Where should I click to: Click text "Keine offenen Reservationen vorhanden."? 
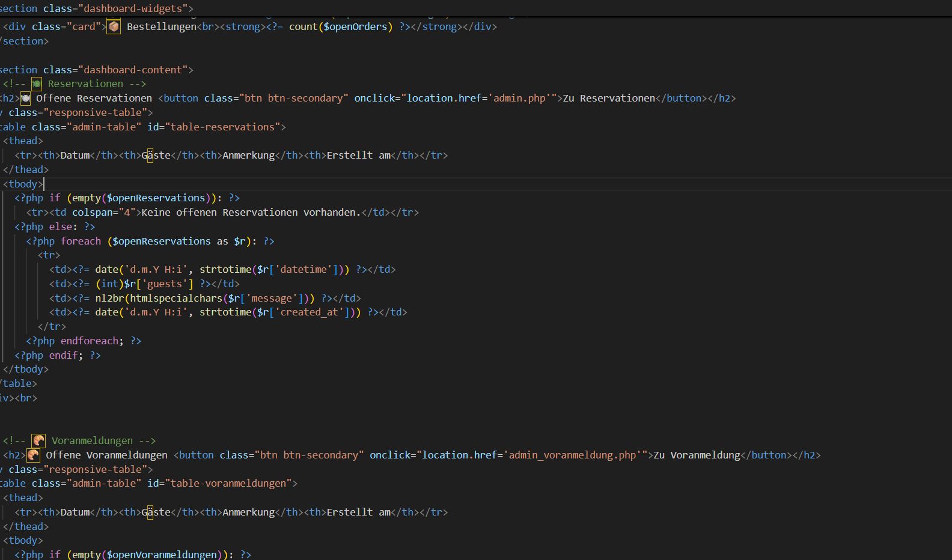pyautogui.click(x=251, y=213)
